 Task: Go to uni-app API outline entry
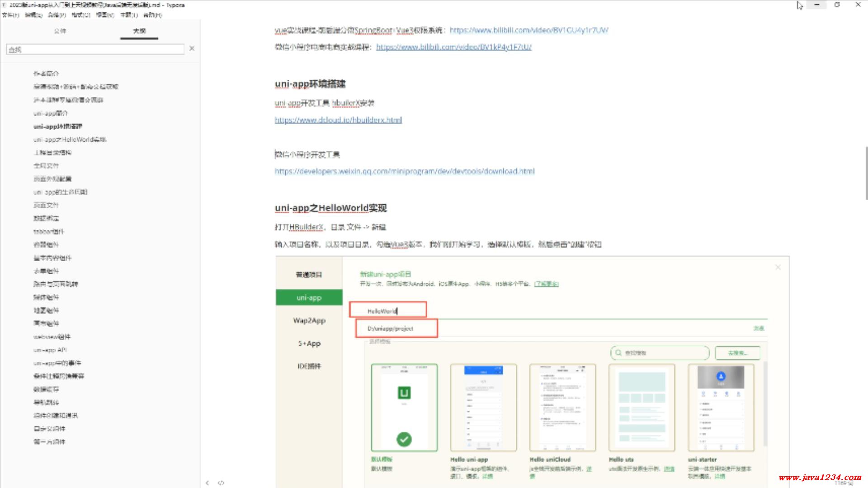50,350
